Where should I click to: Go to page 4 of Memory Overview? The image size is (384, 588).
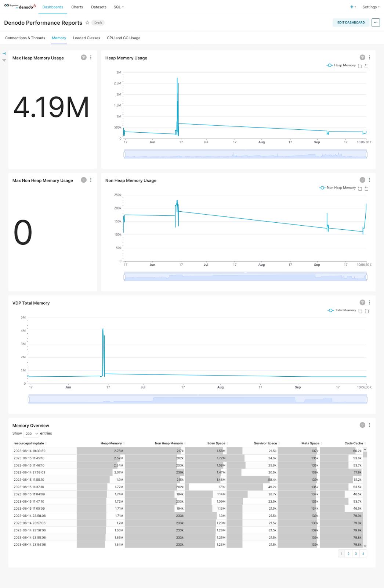click(x=363, y=553)
